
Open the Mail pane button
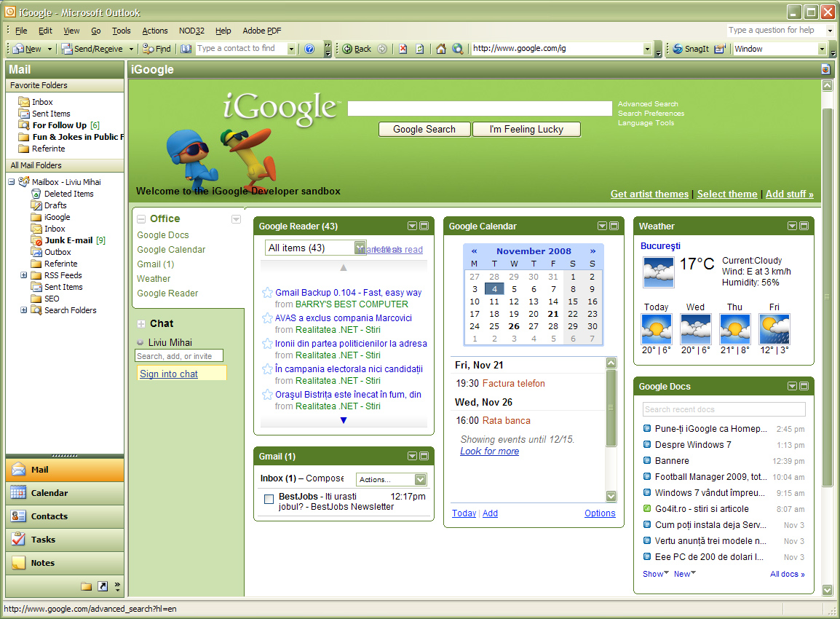[x=65, y=470]
